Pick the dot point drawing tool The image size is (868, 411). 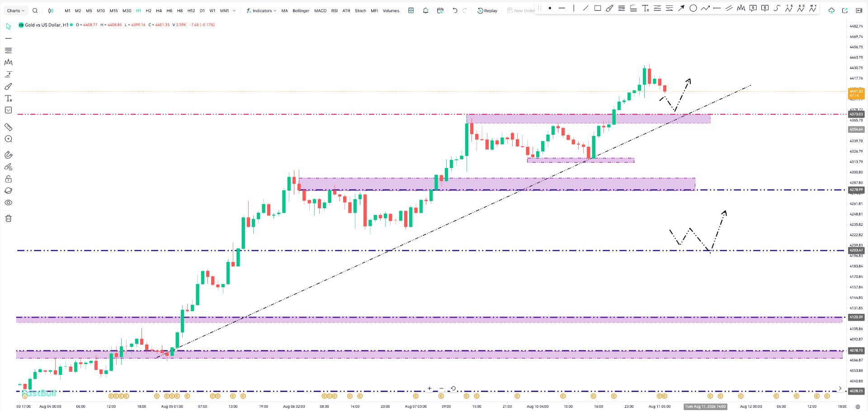tap(550, 8)
